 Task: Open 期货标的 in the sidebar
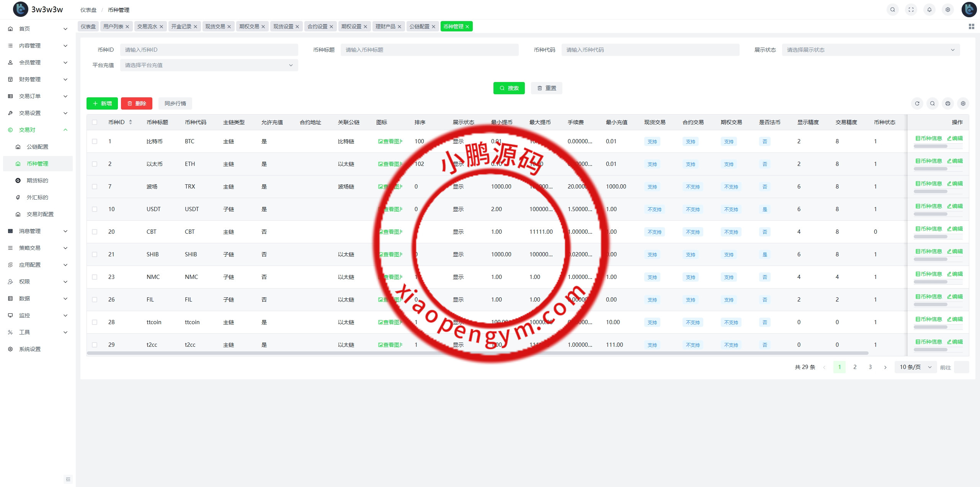pyautogui.click(x=37, y=180)
